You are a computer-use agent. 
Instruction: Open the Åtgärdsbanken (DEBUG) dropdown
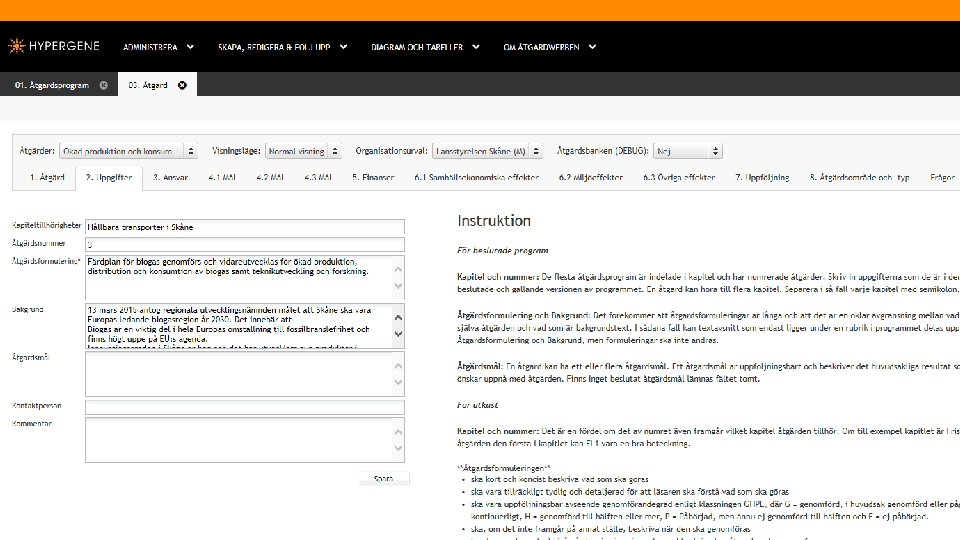[x=688, y=151]
